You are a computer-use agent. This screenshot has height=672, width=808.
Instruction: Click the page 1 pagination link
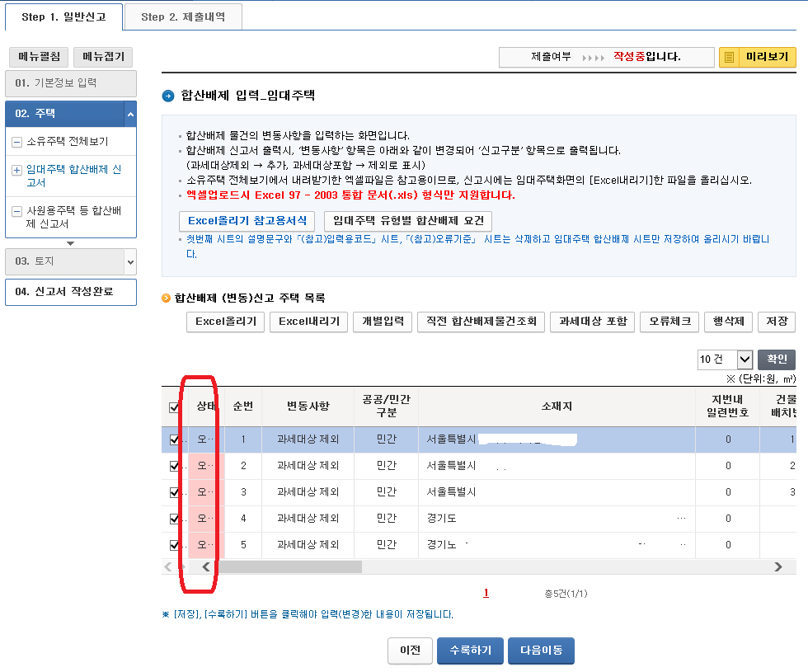[486, 593]
